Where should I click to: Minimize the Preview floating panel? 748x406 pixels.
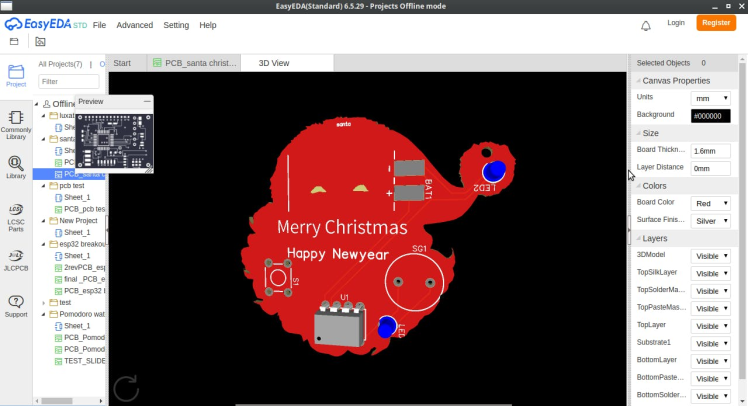147,101
